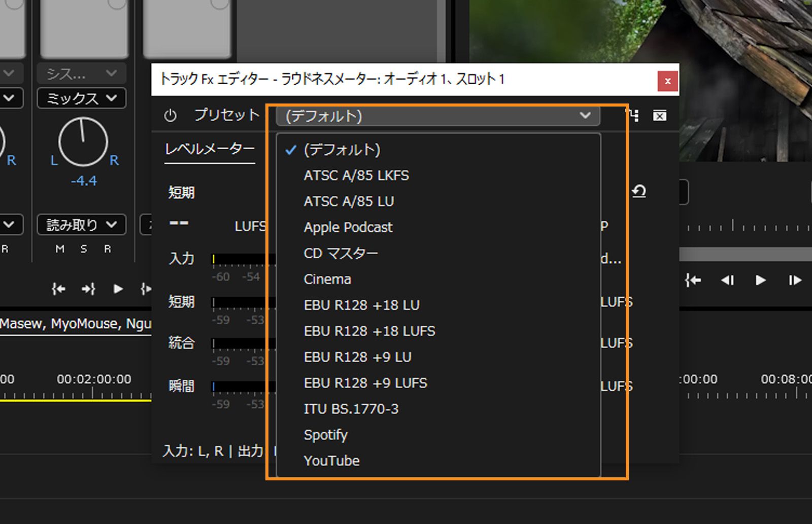Image resolution: width=812 pixels, height=524 pixels.
Task: Solo the track with the S button
Action: pos(84,249)
